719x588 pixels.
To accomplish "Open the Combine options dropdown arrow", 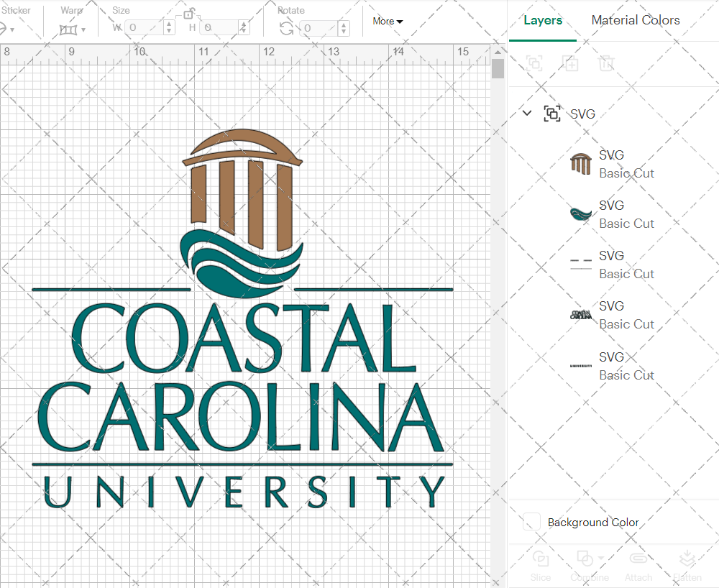I will pos(600,558).
